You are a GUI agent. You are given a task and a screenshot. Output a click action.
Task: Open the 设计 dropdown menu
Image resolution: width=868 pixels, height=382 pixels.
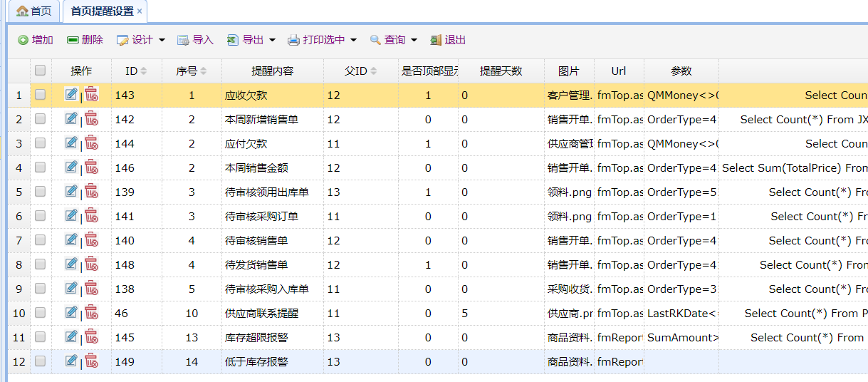coord(141,40)
